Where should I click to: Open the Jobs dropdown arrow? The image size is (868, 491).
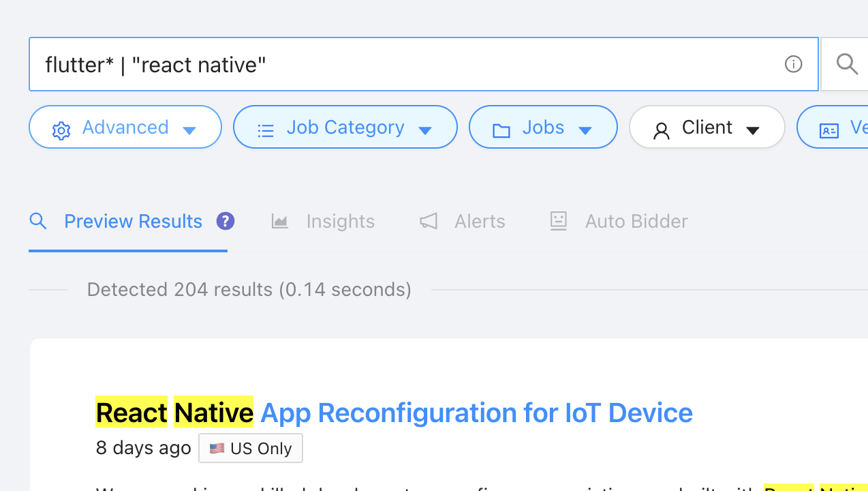[585, 130]
